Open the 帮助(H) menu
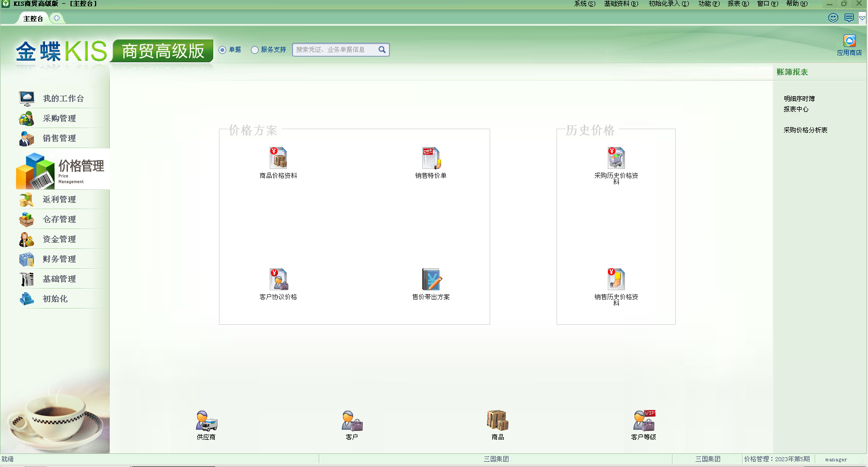The height and width of the screenshot is (467, 868). 797,4
